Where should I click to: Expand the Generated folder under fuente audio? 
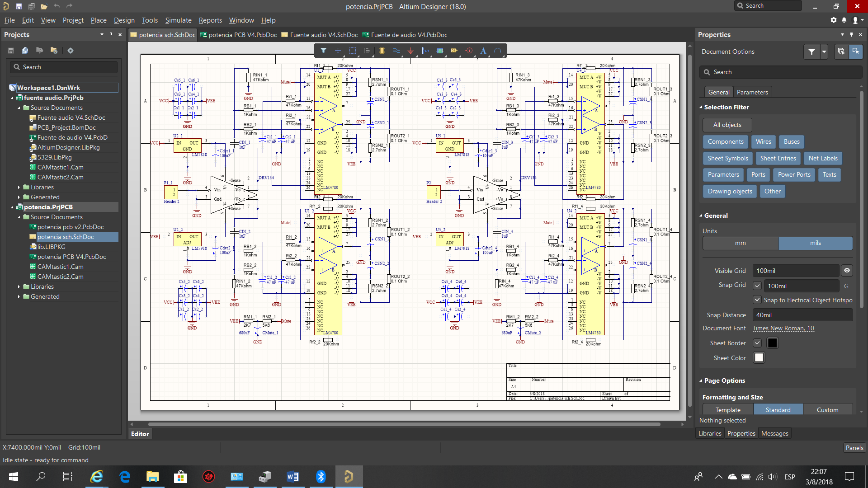(19, 197)
